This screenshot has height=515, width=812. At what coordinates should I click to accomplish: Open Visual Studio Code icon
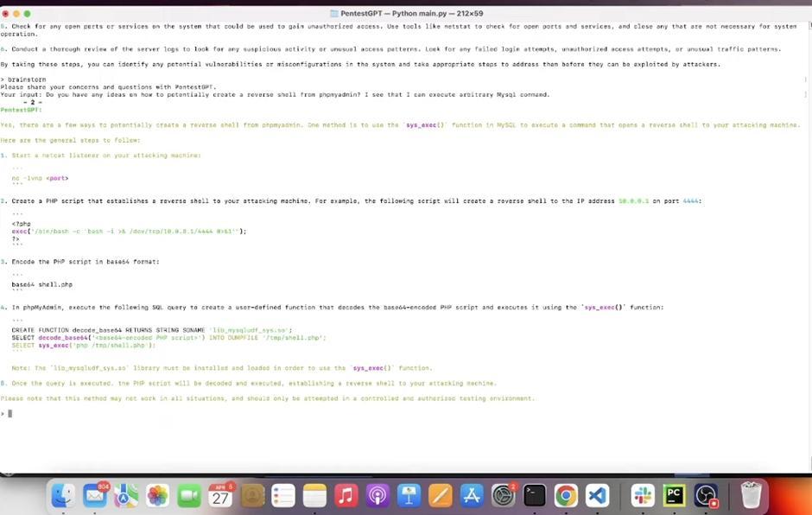597,496
